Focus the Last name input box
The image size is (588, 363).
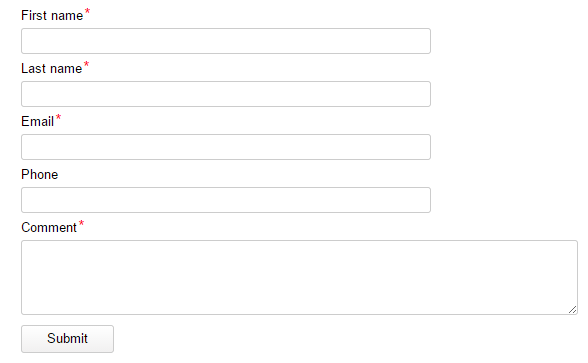tap(226, 94)
